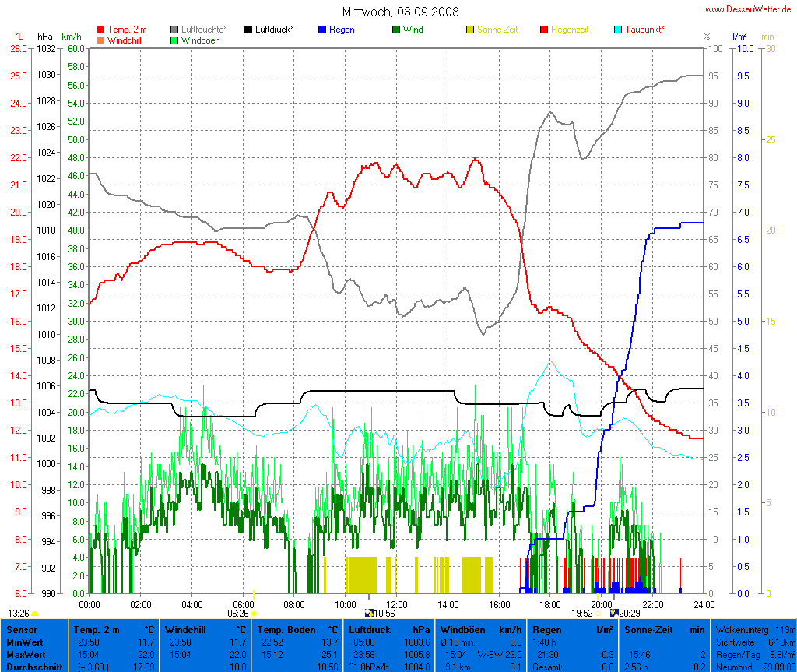The image size is (797, 672).
Task: Click the orange Windchill legend swatch
Action: (100, 40)
